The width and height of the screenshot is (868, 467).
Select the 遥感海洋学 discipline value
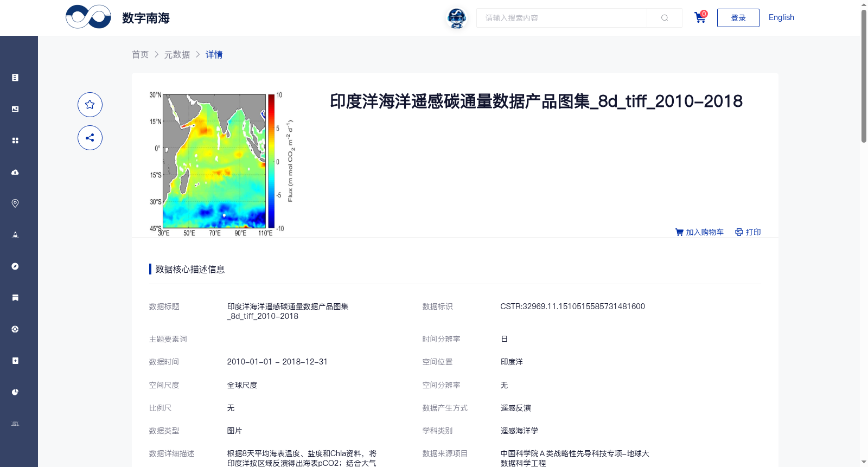click(x=519, y=431)
